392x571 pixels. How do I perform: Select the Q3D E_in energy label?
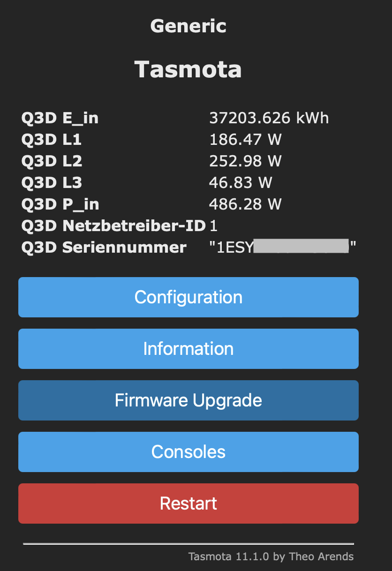tap(60, 118)
